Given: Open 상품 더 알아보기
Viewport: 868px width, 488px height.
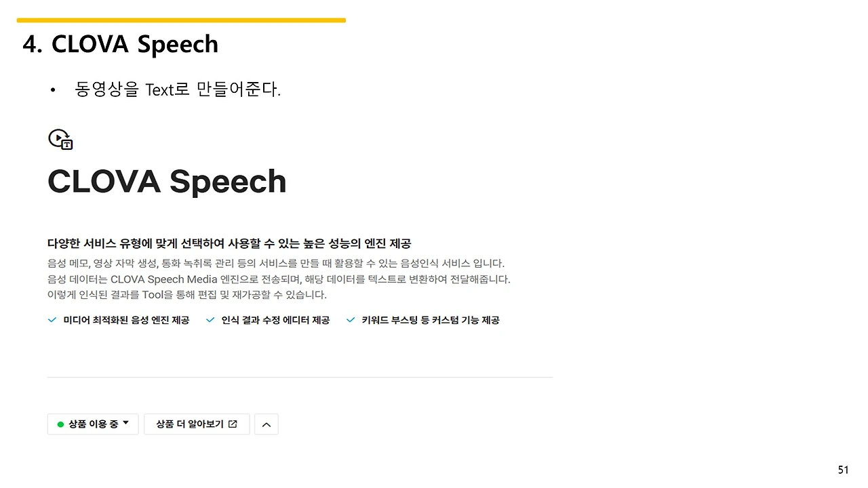Looking at the screenshot, I should (x=197, y=424).
